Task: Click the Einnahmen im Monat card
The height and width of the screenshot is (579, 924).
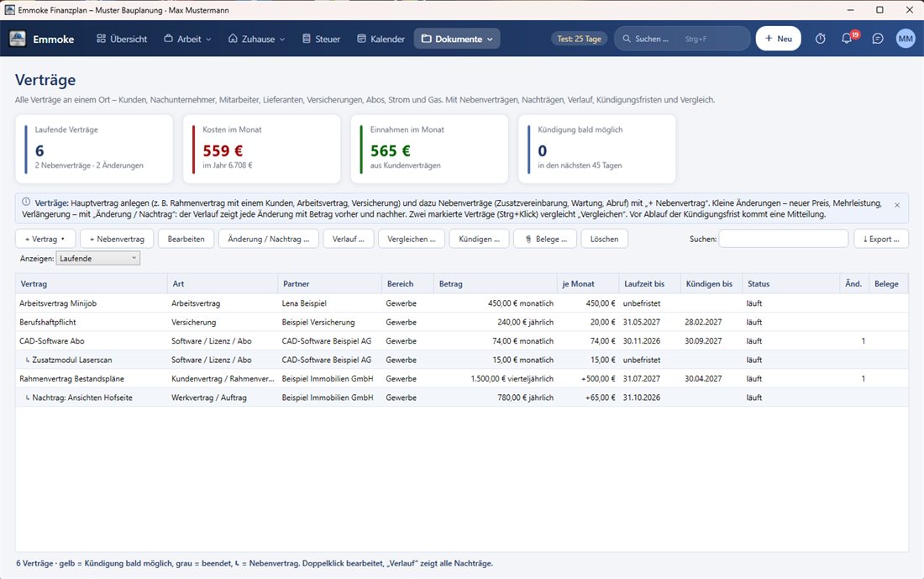Action: click(x=429, y=149)
